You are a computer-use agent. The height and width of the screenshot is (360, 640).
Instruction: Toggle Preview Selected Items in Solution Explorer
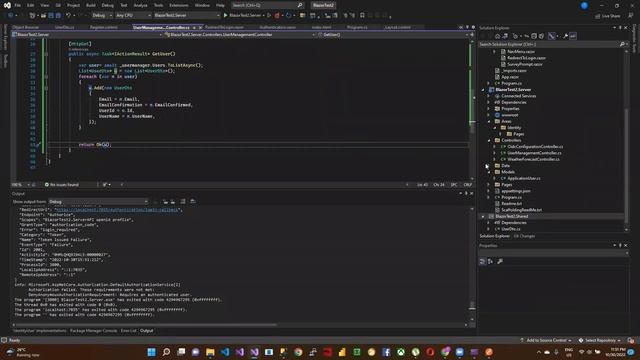(573, 36)
